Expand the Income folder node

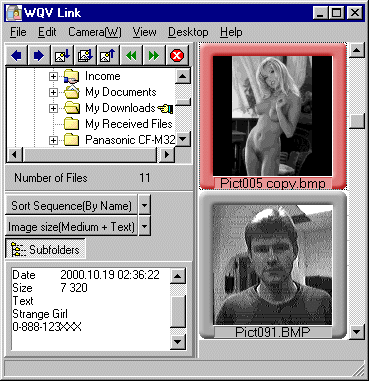coord(53,76)
